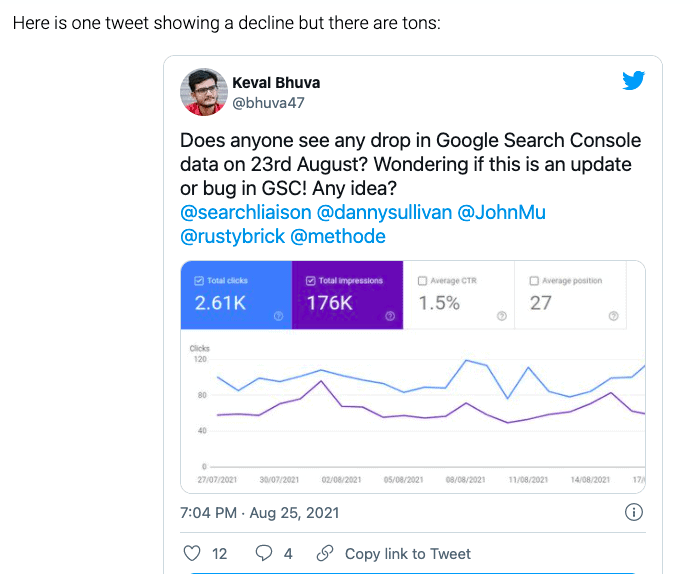The height and width of the screenshot is (574, 693).
Task: Click the Average CTR help icon
Action: (502, 316)
